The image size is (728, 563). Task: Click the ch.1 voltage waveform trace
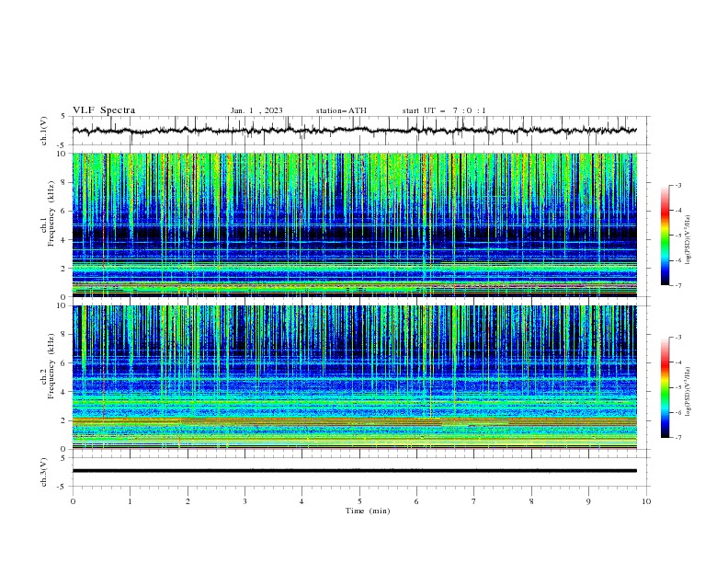[354, 131]
